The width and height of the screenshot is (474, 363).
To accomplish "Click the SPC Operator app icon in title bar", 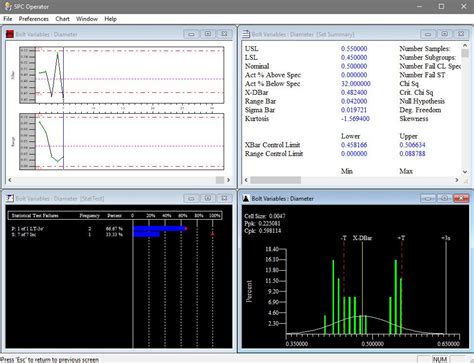I will coord(8,6).
